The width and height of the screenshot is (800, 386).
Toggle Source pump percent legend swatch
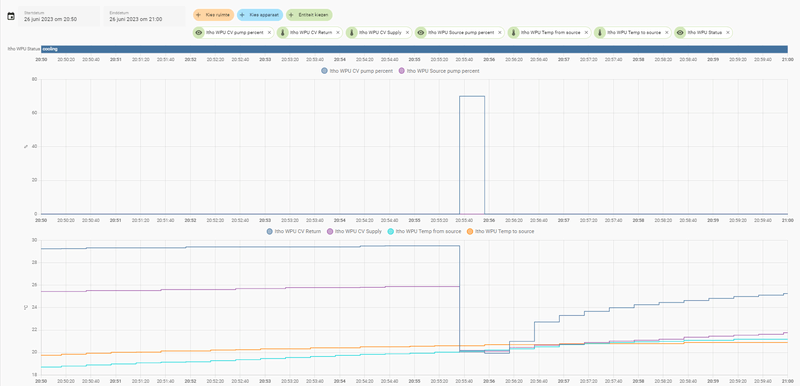pyautogui.click(x=402, y=71)
